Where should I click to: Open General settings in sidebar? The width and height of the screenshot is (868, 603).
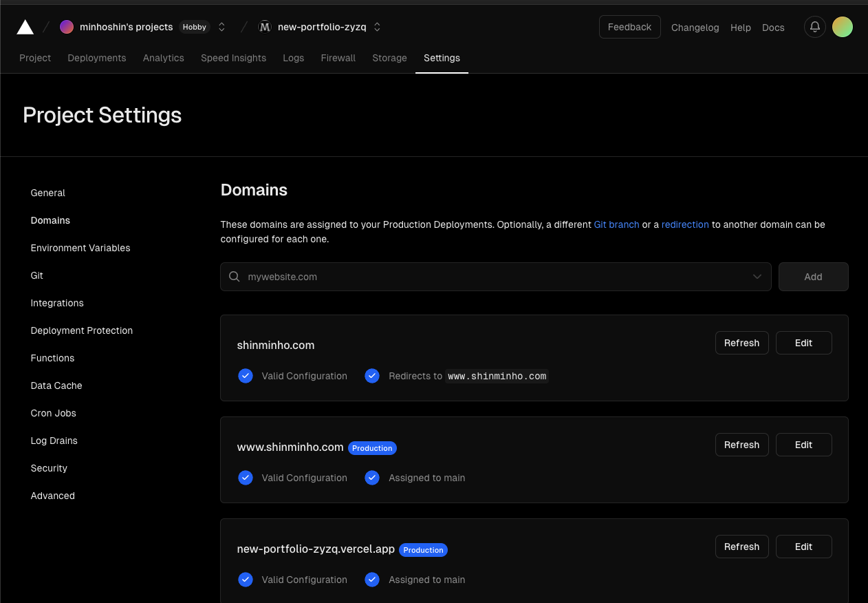(48, 193)
